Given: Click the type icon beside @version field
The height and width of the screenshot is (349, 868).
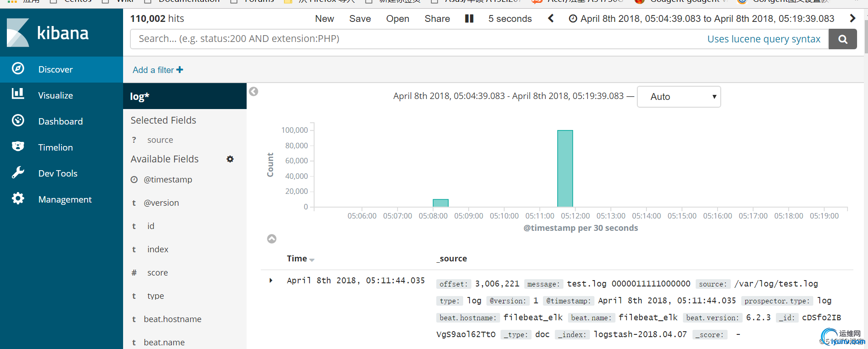Looking at the screenshot, I should coord(134,203).
